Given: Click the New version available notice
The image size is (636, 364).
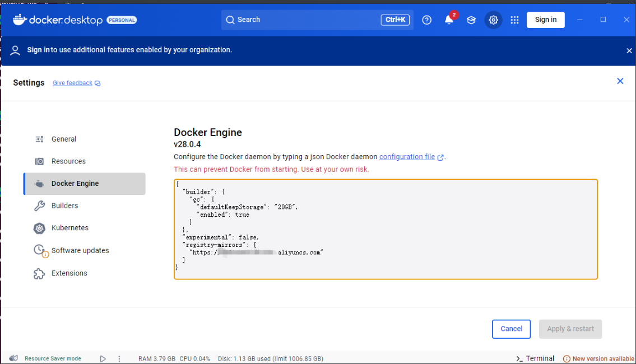Looking at the screenshot, I should [598, 359].
